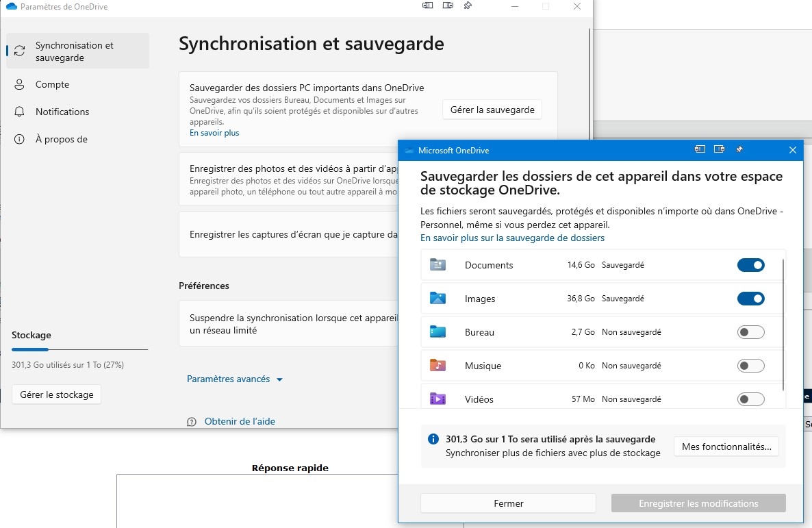812x528 pixels.
Task: Click the help question mark icon
Action: (x=192, y=422)
